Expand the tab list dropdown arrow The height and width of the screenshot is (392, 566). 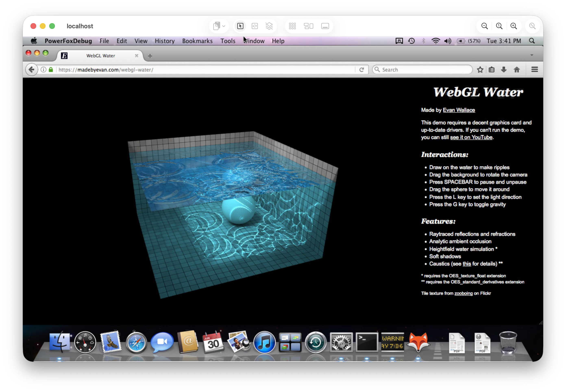click(x=532, y=55)
